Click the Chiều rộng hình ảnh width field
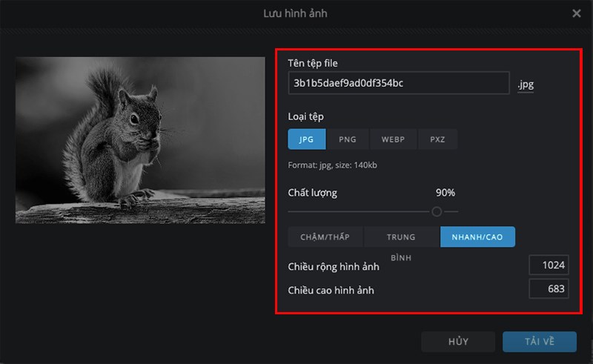This screenshot has width=593, height=364. (x=549, y=265)
